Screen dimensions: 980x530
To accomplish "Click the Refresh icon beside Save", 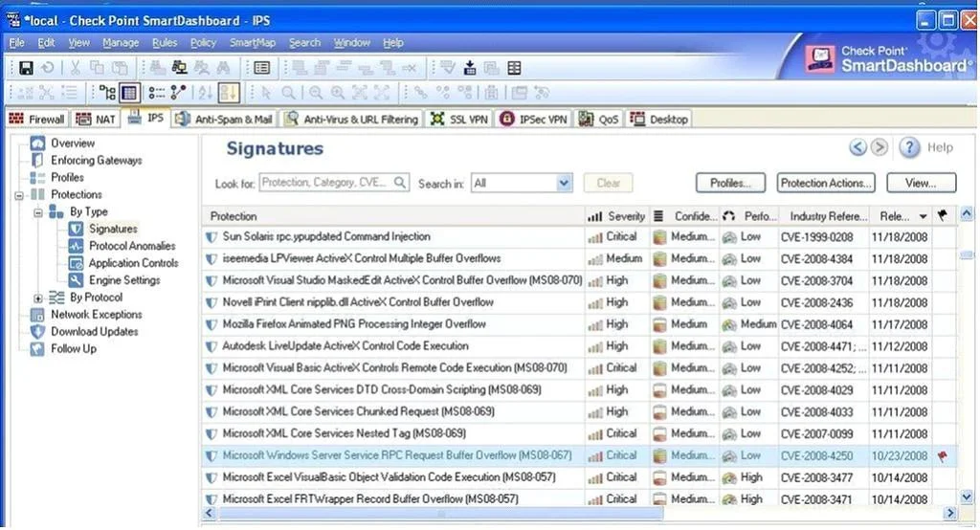I will point(48,68).
